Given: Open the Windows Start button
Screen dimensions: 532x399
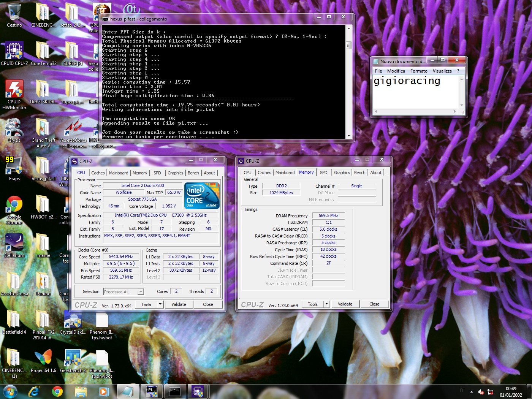Looking at the screenshot, I should click(10, 391).
